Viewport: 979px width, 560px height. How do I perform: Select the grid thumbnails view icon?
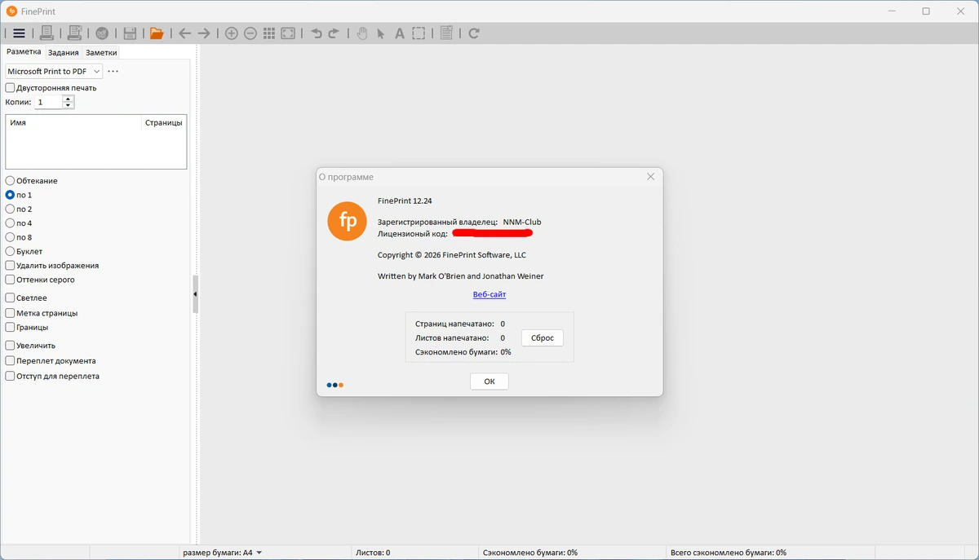[269, 33]
